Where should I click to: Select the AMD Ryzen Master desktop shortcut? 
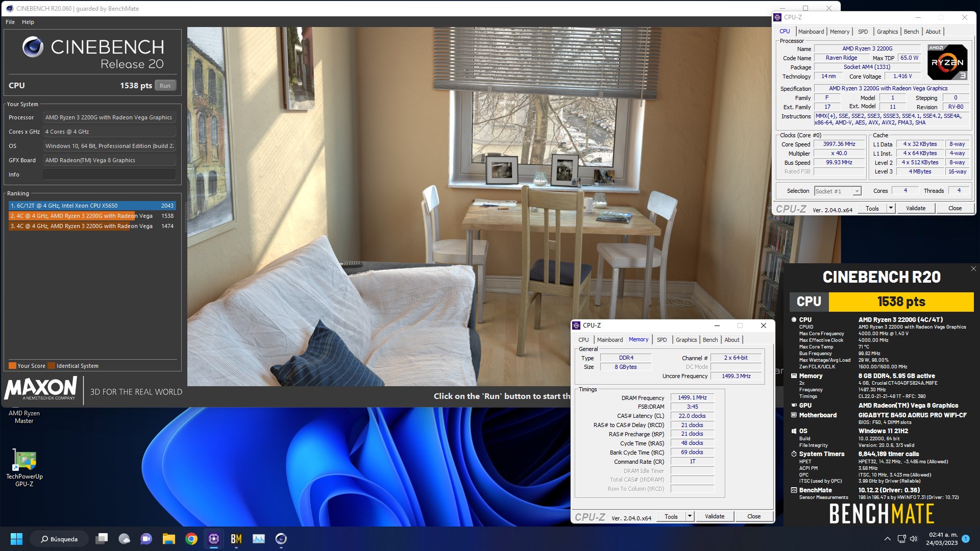(24, 417)
